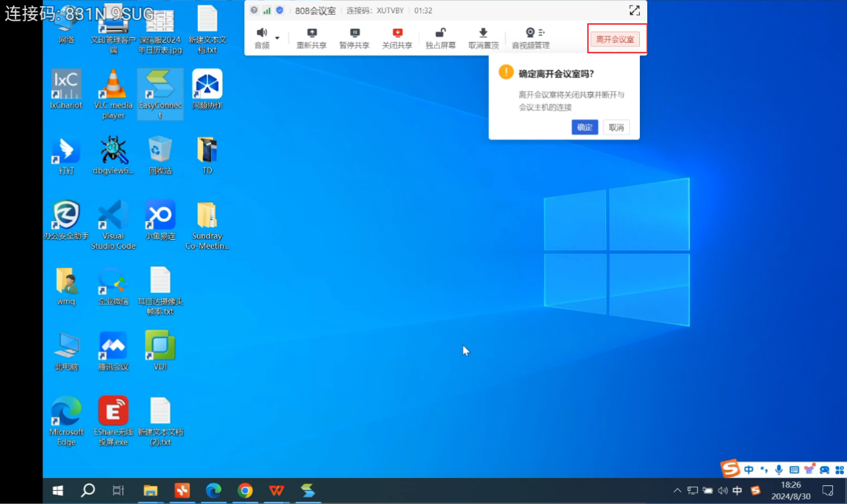Viewport: 847px width, 504px height.
Task: Cancel leaving with 取消 button
Action: coord(616,128)
